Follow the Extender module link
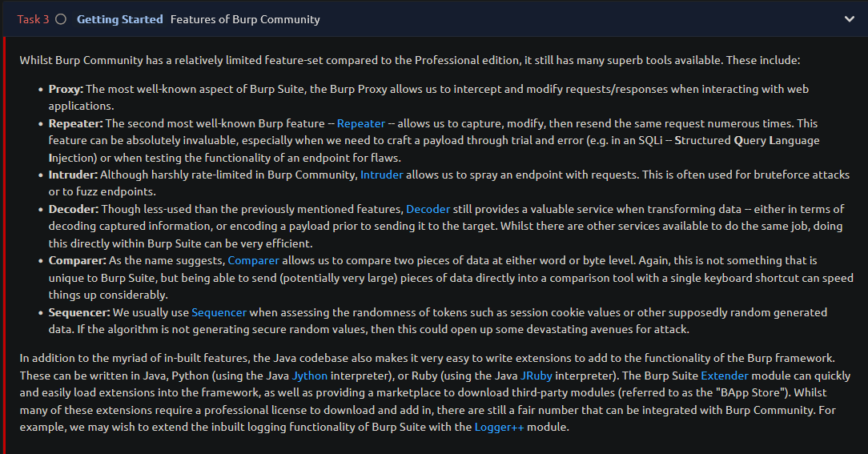This screenshot has width=868, height=454. pyautogui.click(x=725, y=376)
